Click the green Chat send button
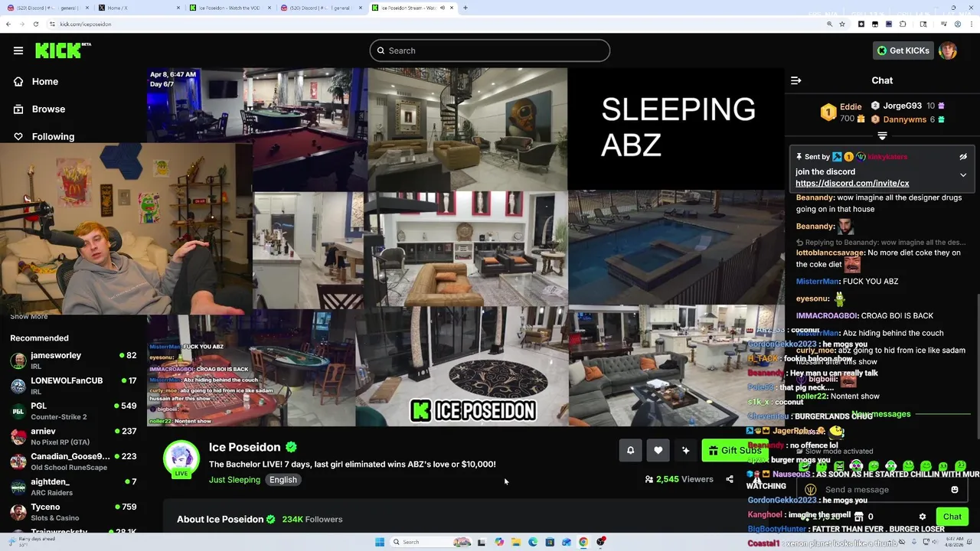 pos(952,517)
